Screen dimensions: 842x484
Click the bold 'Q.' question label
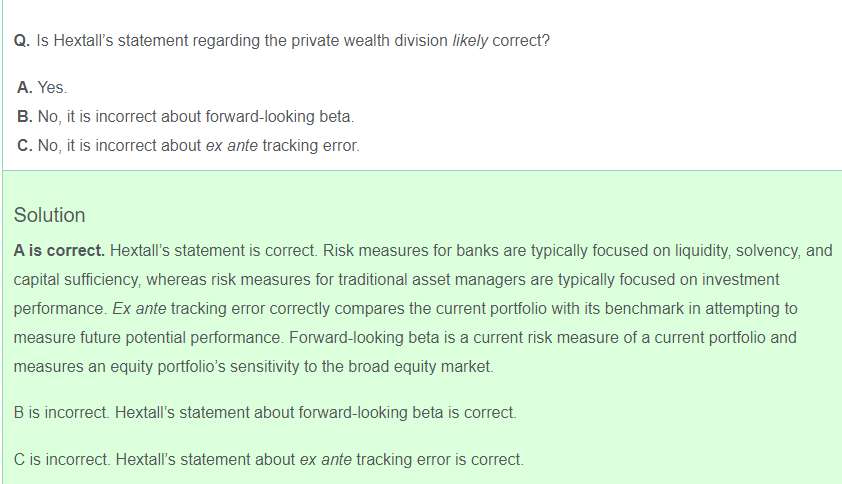[22, 41]
